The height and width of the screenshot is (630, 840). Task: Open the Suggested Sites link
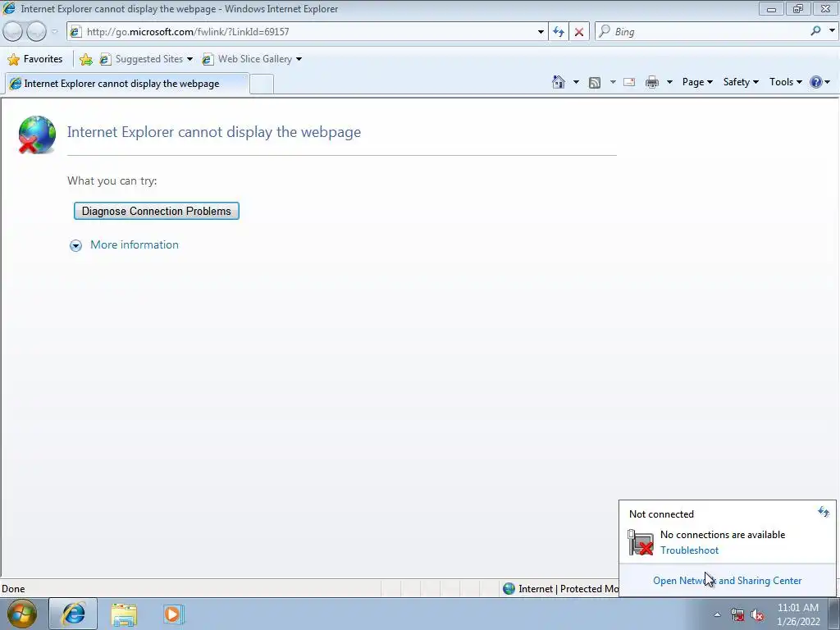(x=142, y=59)
